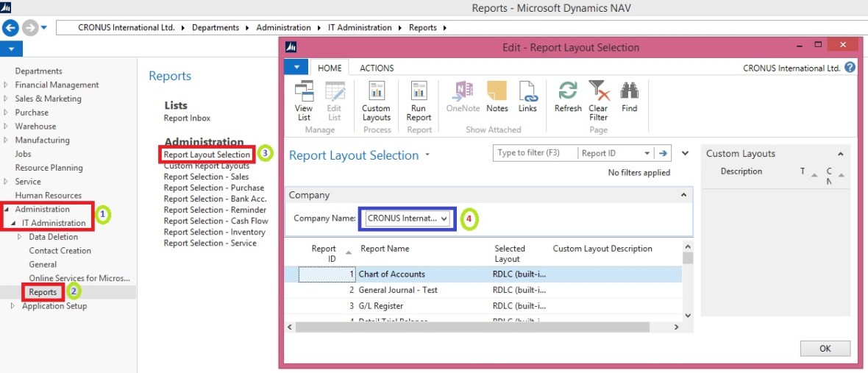The height and width of the screenshot is (373, 868).
Task: Open the Report ID filter field dropdown
Action: [x=647, y=153]
